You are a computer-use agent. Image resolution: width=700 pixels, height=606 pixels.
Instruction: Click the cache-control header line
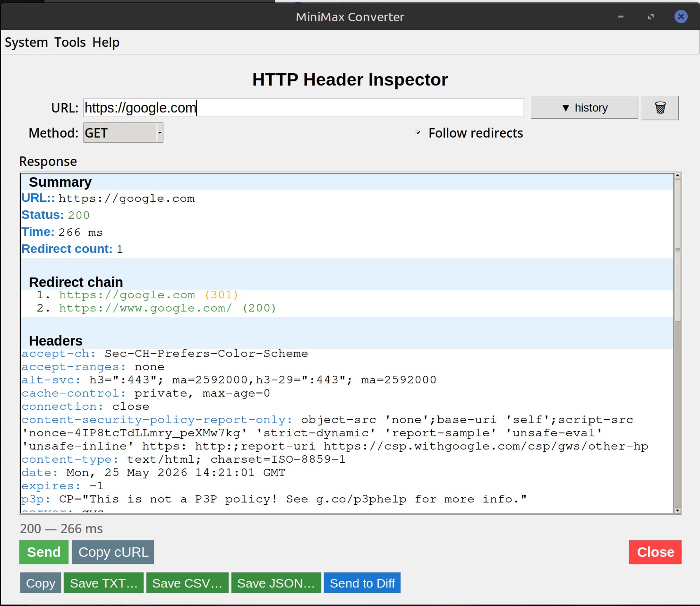(x=146, y=393)
